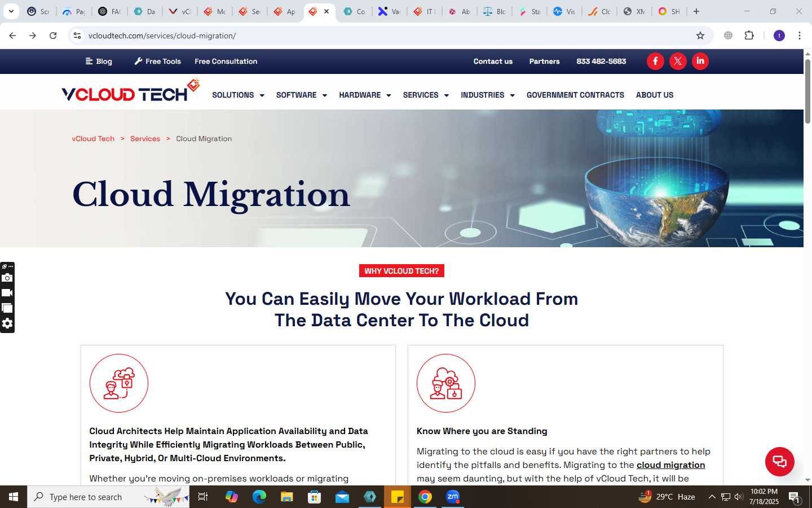Click Services breadcrumb link

click(x=145, y=139)
